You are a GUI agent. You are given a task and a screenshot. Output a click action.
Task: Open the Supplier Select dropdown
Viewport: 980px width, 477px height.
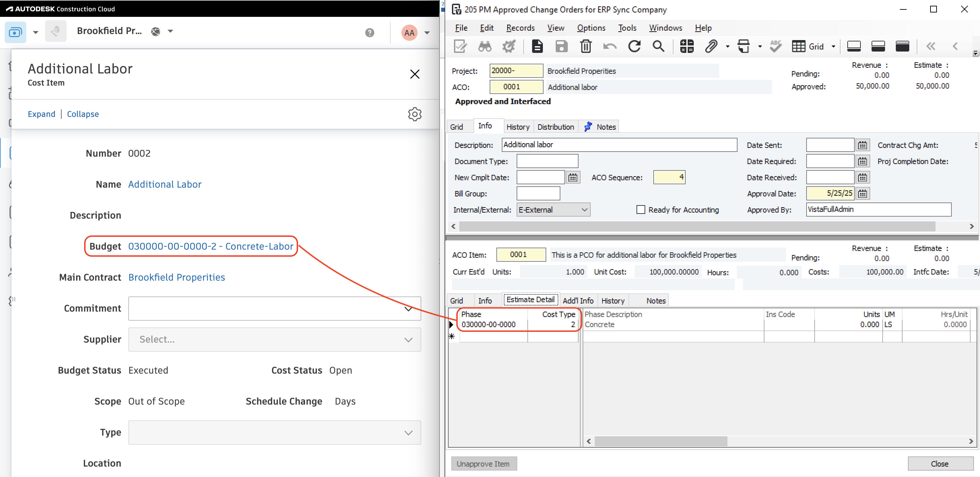pos(274,340)
